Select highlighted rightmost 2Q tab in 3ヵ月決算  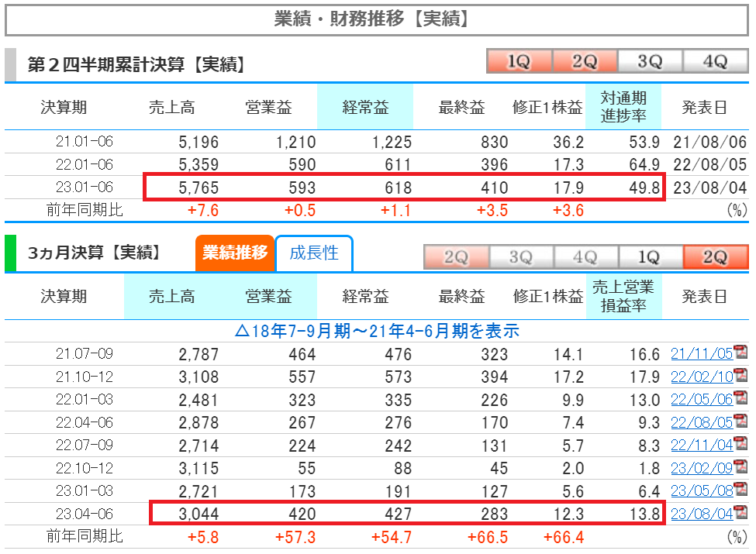click(x=716, y=256)
